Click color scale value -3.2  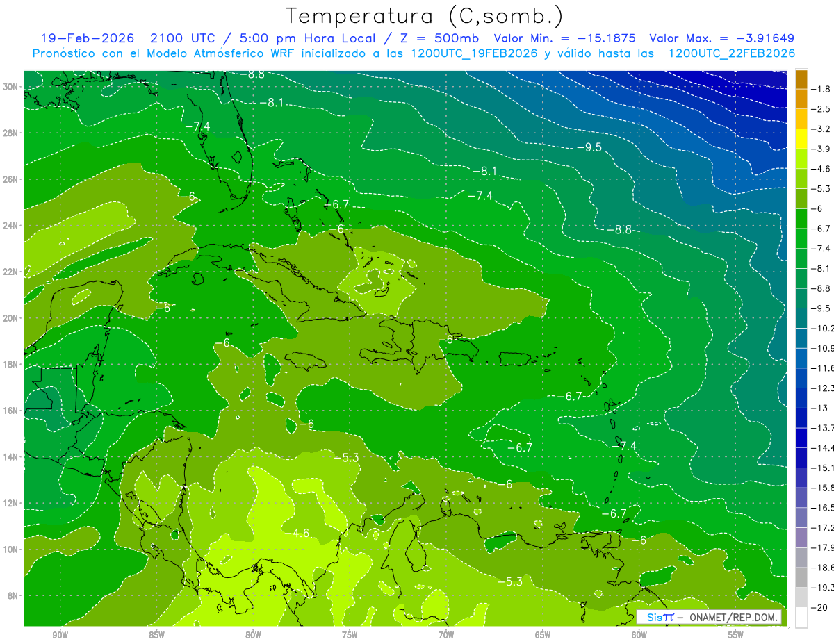tap(821, 129)
